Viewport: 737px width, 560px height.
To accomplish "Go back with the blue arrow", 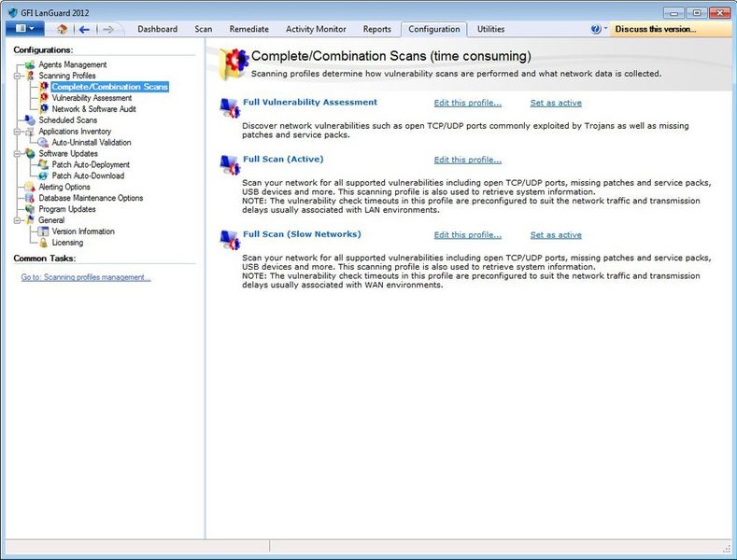I will (84, 30).
